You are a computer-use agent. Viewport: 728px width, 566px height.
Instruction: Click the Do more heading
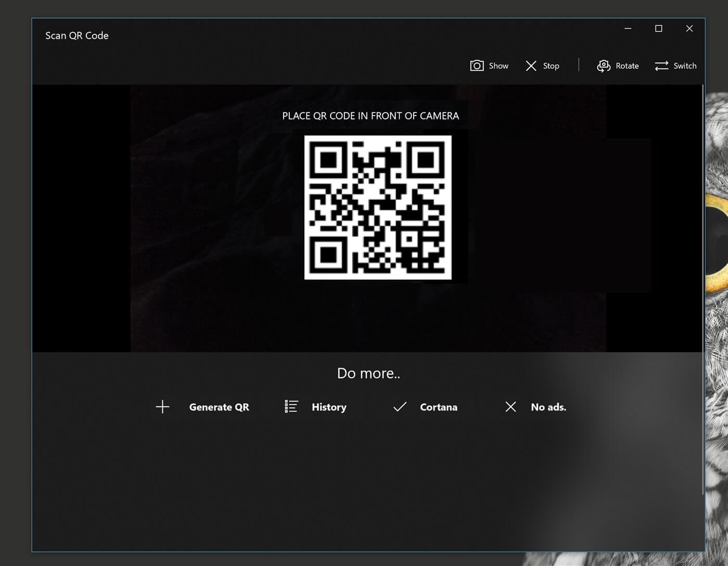coord(368,373)
